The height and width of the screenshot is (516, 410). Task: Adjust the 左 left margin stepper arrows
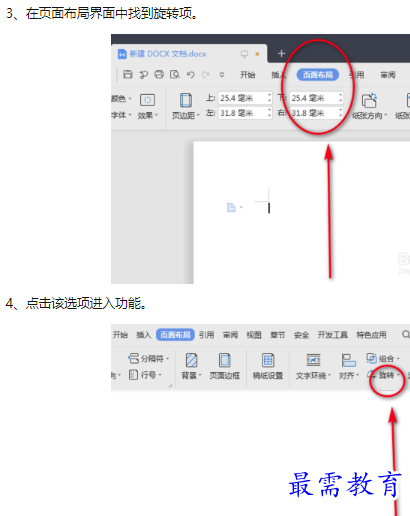(x=269, y=113)
